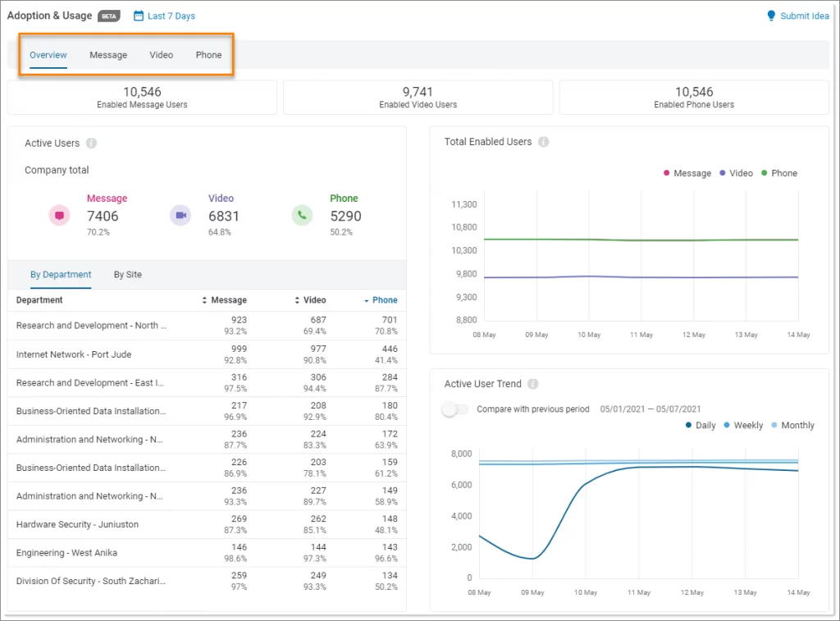
Task: Switch to the Message tab
Action: (x=107, y=54)
